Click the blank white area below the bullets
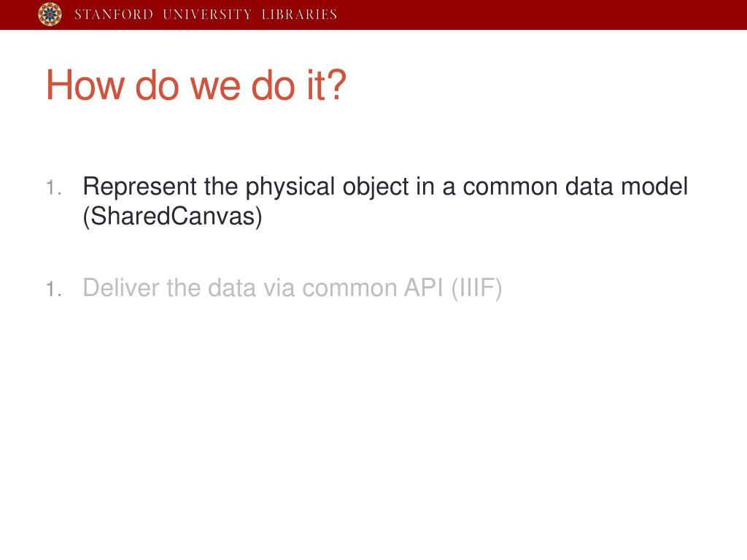Image resolution: width=747 pixels, height=560 pixels. [373, 429]
